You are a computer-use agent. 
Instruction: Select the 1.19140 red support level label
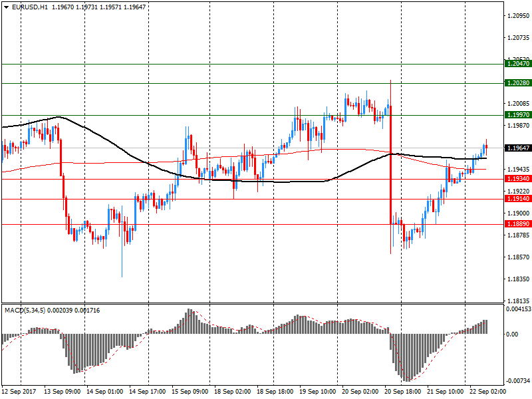[x=518, y=199]
